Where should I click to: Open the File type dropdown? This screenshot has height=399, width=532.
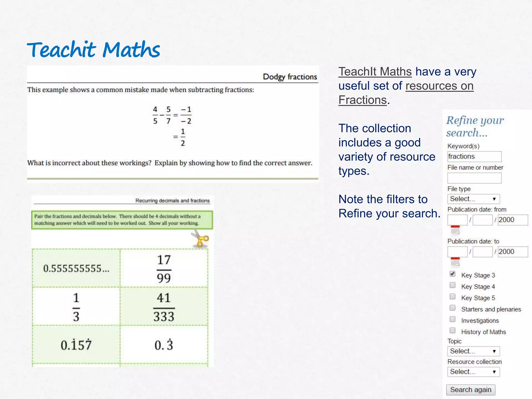[474, 199]
